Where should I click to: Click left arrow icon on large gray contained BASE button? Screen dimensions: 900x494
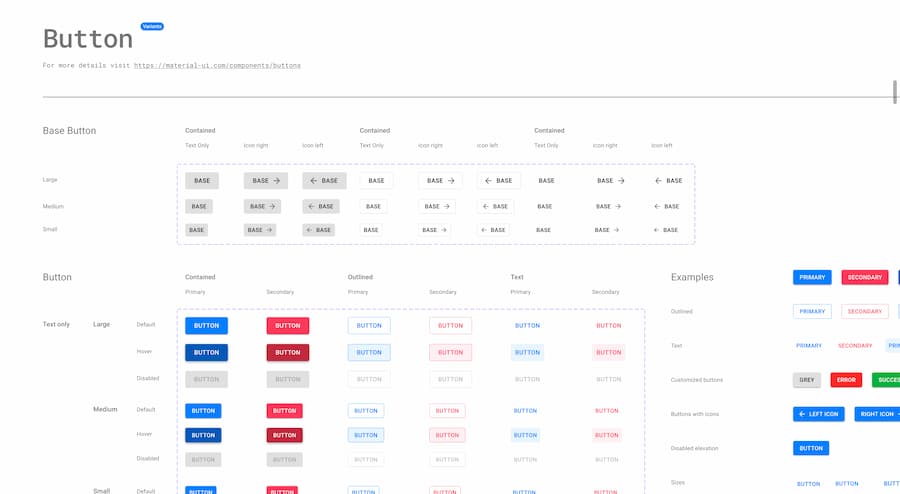[x=313, y=181]
